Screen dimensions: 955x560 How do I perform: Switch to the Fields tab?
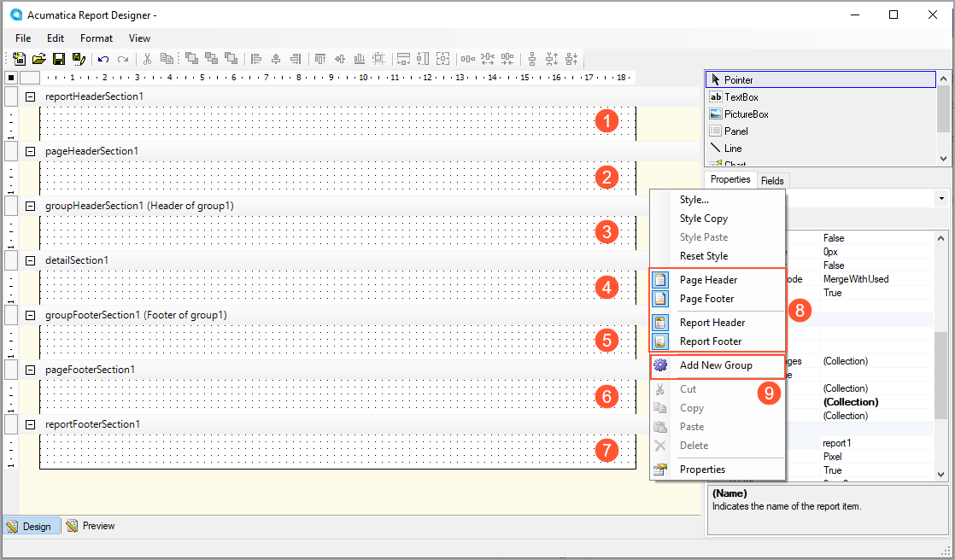coord(772,180)
